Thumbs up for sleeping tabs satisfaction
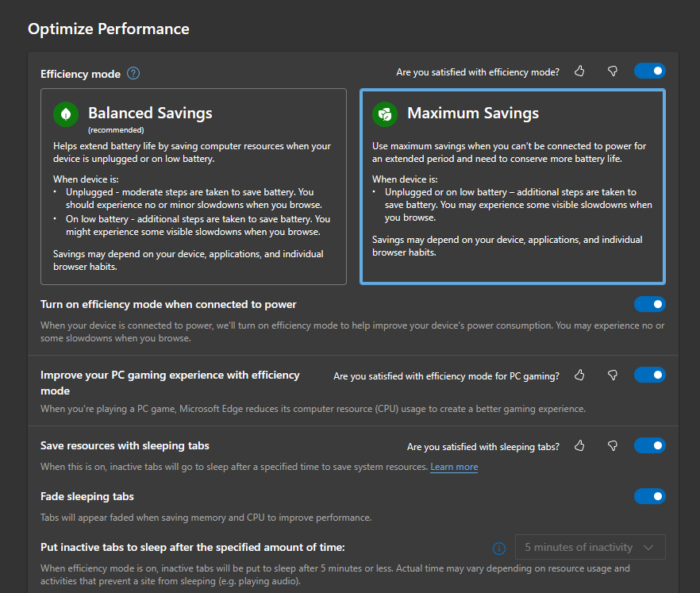 click(579, 446)
